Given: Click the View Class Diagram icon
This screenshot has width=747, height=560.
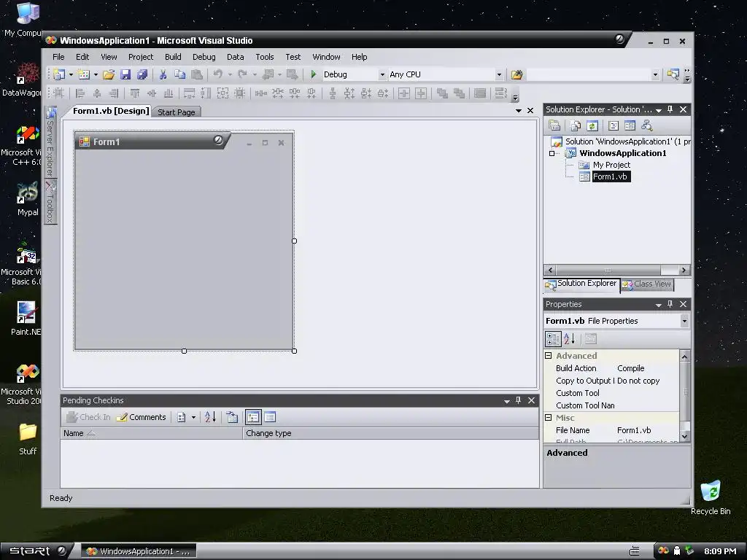Looking at the screenshot, I should pyautogui.click(x=646, y=125).
